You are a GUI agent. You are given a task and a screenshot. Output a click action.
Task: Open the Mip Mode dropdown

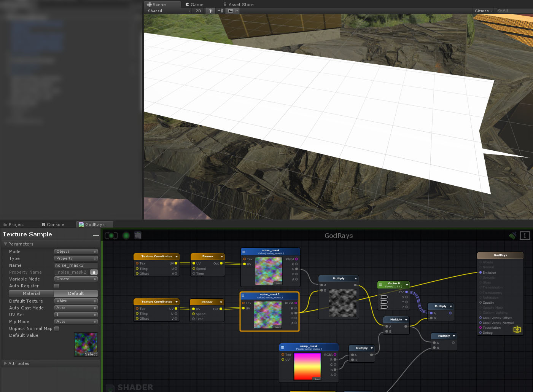coord(76,322)
